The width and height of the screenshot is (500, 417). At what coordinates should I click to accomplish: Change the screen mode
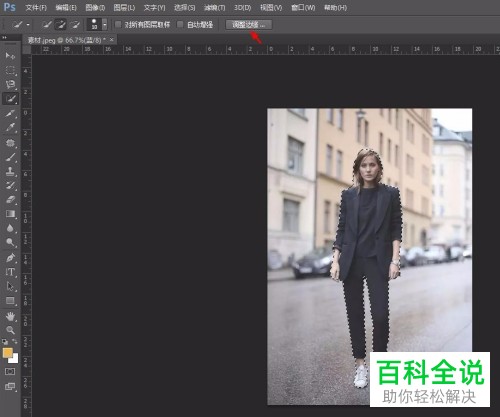coord(10,386)
